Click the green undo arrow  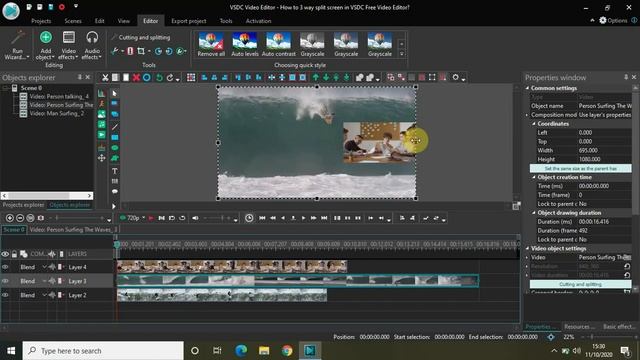(159, 78)
